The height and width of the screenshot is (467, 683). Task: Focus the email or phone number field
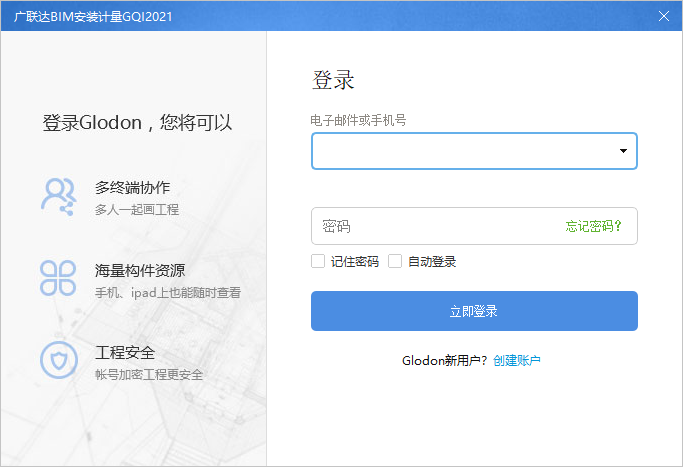point(460,151)
